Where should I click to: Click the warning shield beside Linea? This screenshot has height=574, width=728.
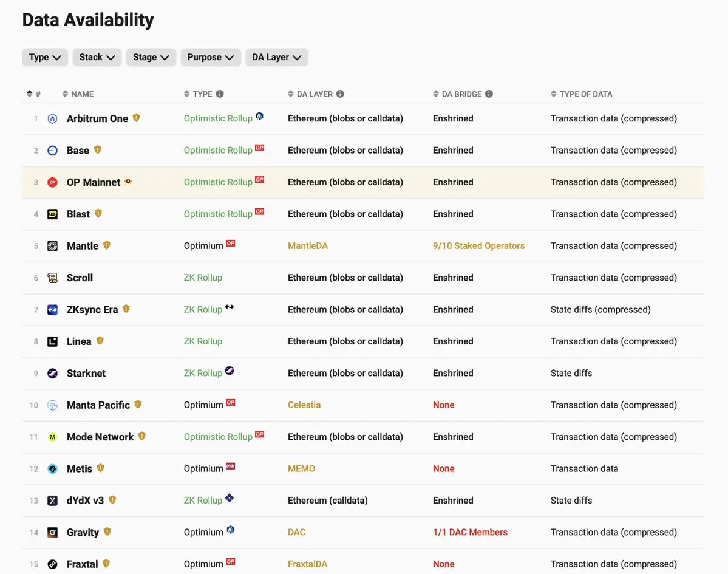click(100, 340)
